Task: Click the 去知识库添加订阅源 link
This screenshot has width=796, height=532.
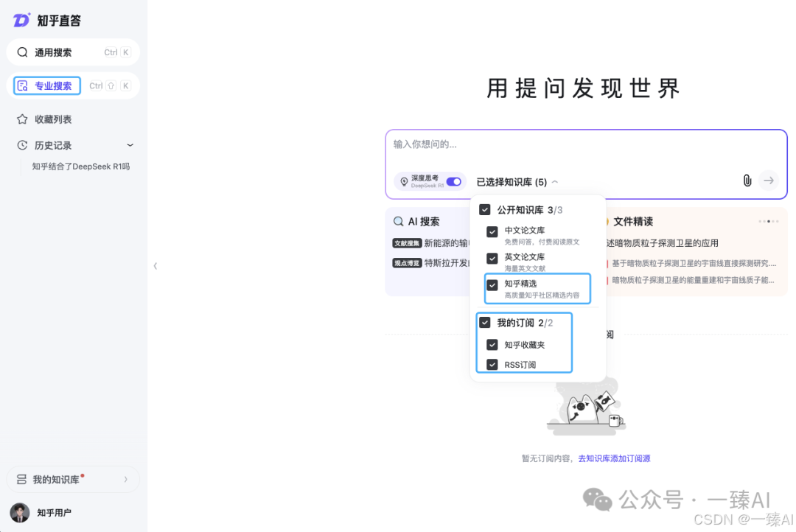Action: (x=614, y=458)
